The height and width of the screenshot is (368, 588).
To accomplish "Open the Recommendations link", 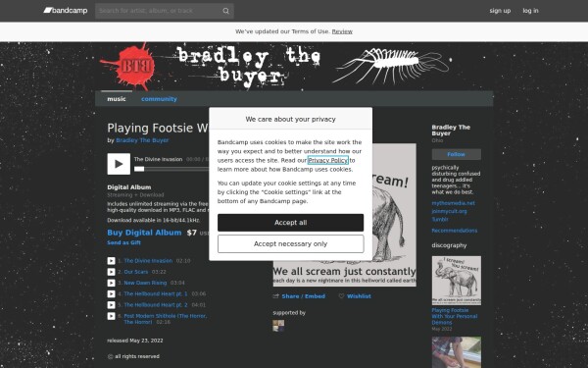I will pyautogui.click(x=455, y=231).
